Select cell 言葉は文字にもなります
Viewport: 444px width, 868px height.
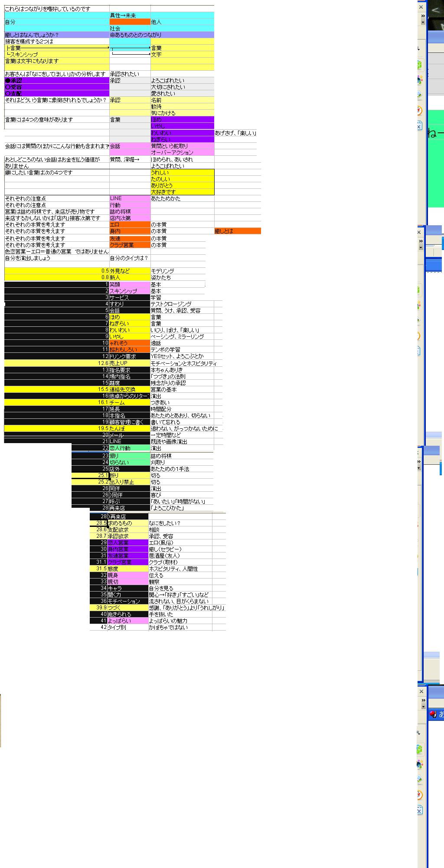click(57, 61)
